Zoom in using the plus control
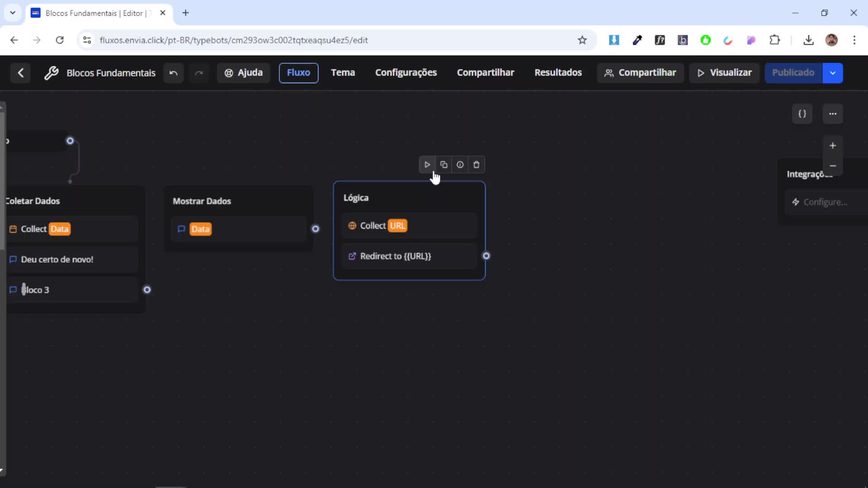Viewport: 868px width, 488px height. pos(833,145)
